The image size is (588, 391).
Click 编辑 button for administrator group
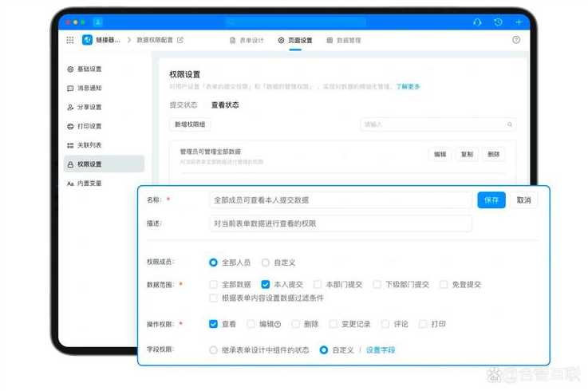point(440,154)
